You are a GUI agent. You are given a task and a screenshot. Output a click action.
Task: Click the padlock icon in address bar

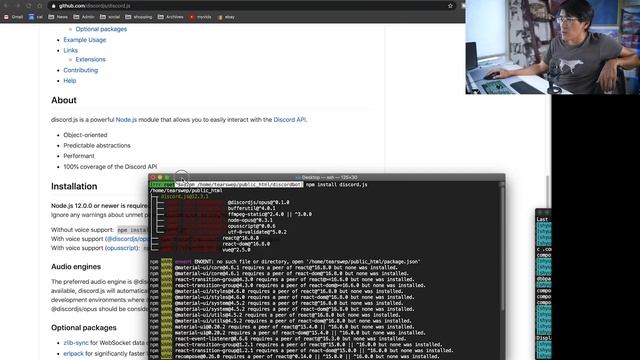53,6
